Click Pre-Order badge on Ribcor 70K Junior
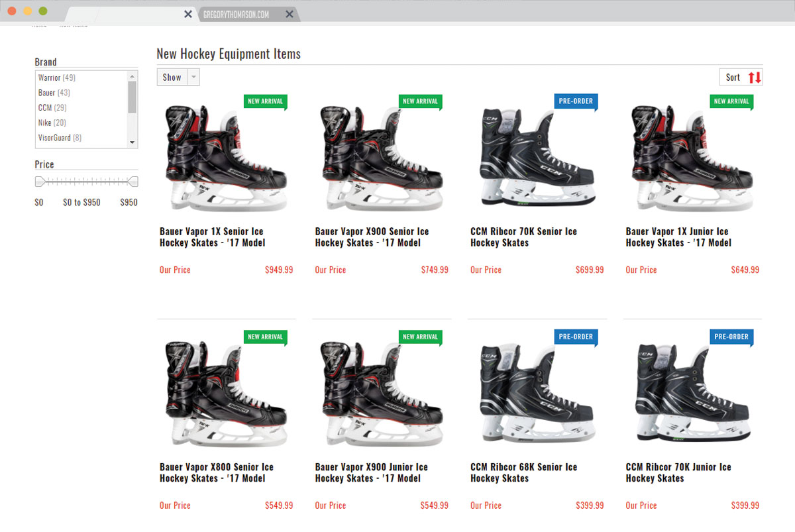Screen dimensions: 795x532 [x=731, y=337]
